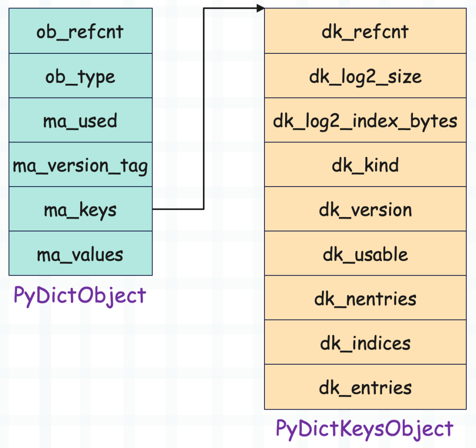Choose the dk_kind field box
The width and height of the screenshot is (476, 448).
click(365, 164)
